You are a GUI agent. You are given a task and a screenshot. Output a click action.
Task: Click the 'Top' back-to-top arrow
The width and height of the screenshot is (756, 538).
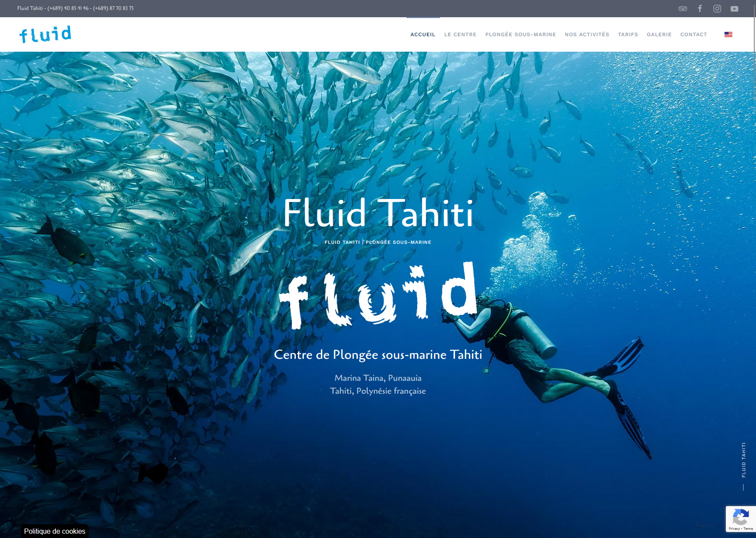(704, 525)
